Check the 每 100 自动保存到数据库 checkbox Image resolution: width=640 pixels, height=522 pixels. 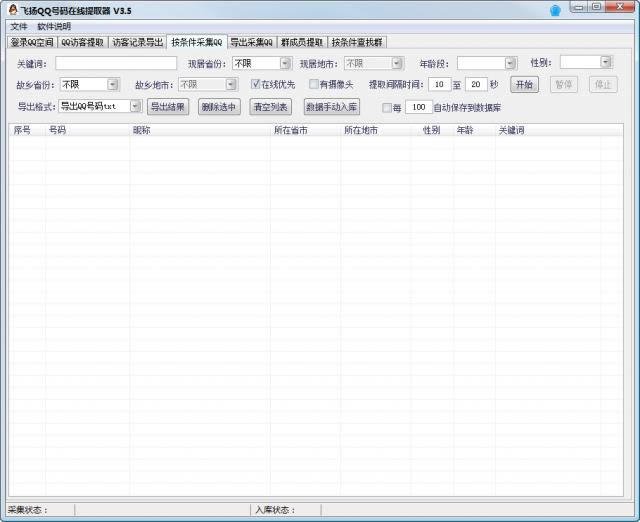(388, 107)
